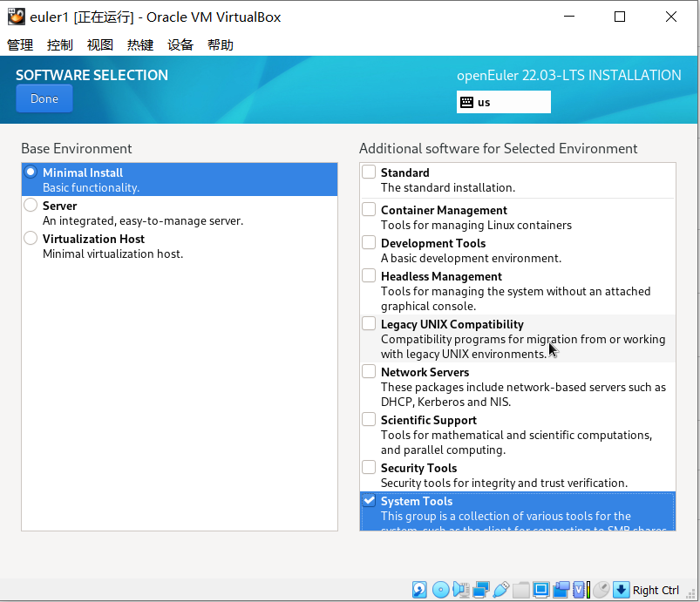
Task: Check the Security Tools checkbox
Action: (369, 467)
